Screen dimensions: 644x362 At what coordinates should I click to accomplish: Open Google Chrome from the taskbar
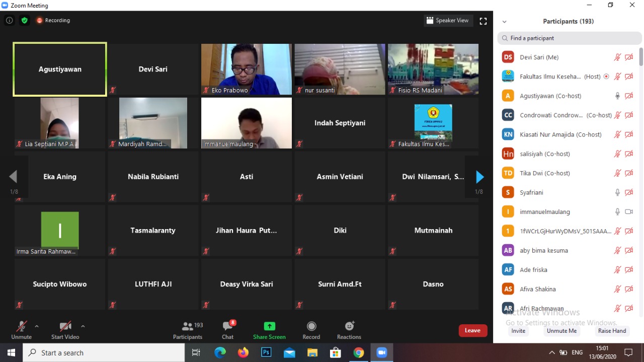[x=358, y=352]
